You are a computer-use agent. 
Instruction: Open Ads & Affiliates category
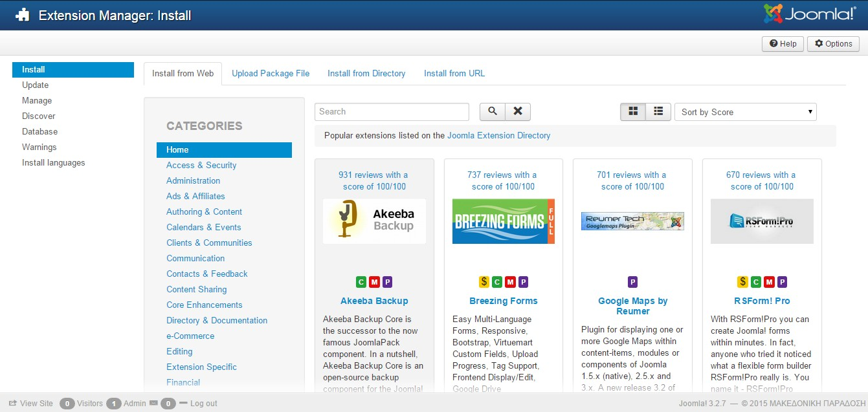pos(195,196)
